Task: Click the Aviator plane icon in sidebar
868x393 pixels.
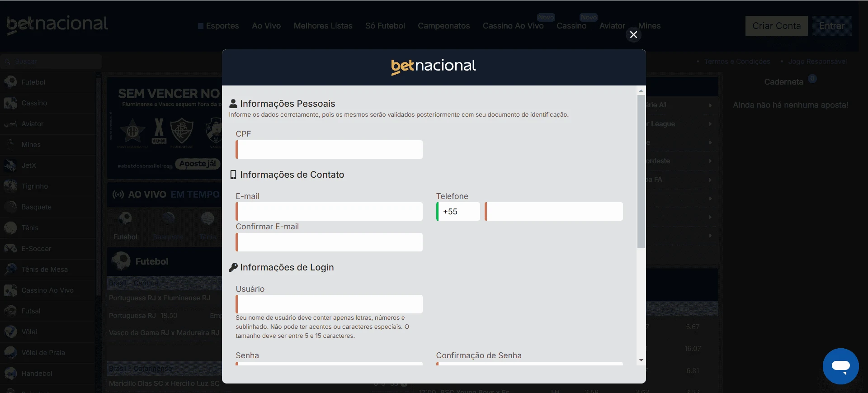Action: pos(10,123)
